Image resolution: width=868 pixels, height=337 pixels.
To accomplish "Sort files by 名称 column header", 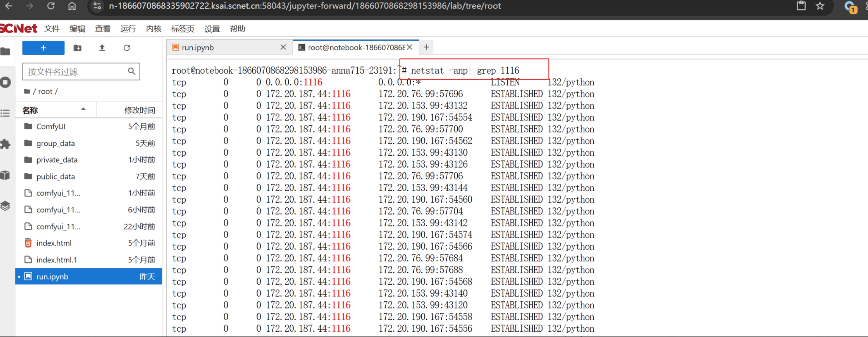I will pos(30,110).
